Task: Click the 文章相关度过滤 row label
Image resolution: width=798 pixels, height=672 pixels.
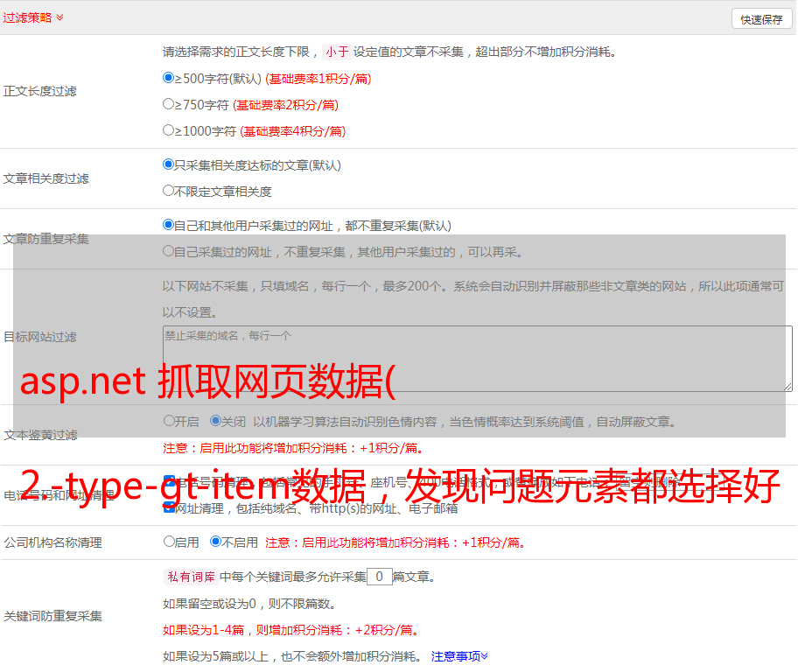Action: (45, 178)
